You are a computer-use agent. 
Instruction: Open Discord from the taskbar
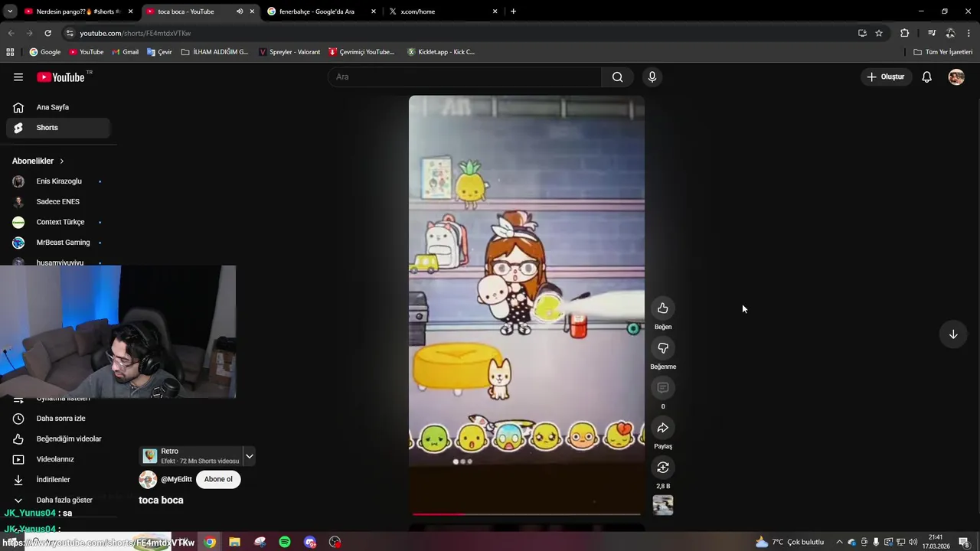pyautogui.click(x=310, y=542)
